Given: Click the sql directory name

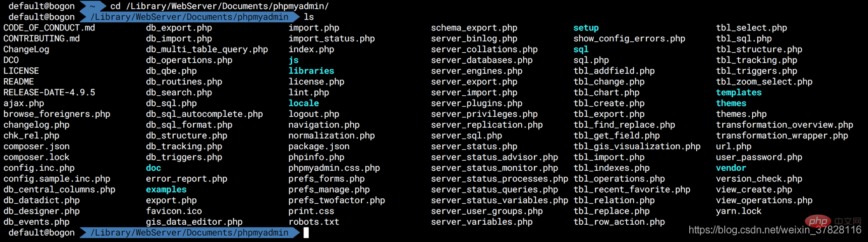Looking at the screenshot, I should pos(581,50).
